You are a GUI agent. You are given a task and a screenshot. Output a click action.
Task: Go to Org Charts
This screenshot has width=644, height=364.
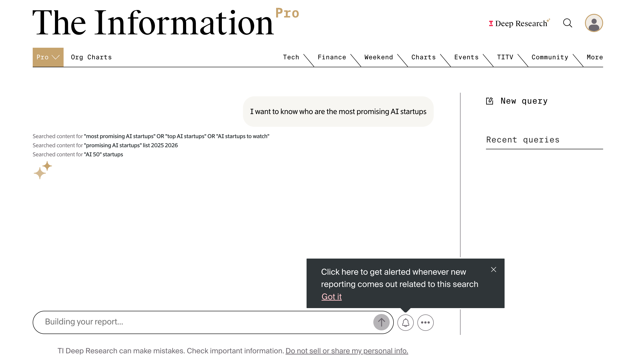pyautogui.click(x=91, y=57)
